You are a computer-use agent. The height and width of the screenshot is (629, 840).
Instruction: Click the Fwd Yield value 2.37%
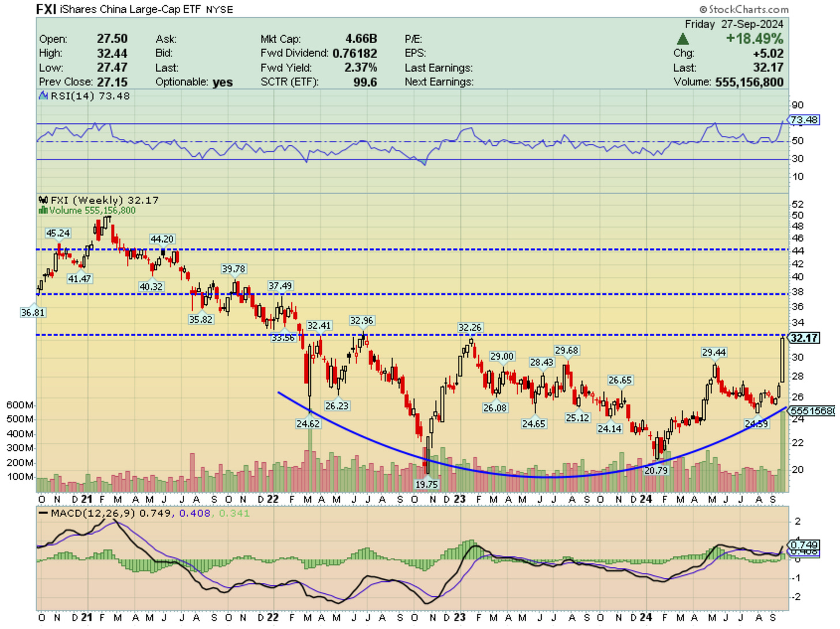point(361,67)
